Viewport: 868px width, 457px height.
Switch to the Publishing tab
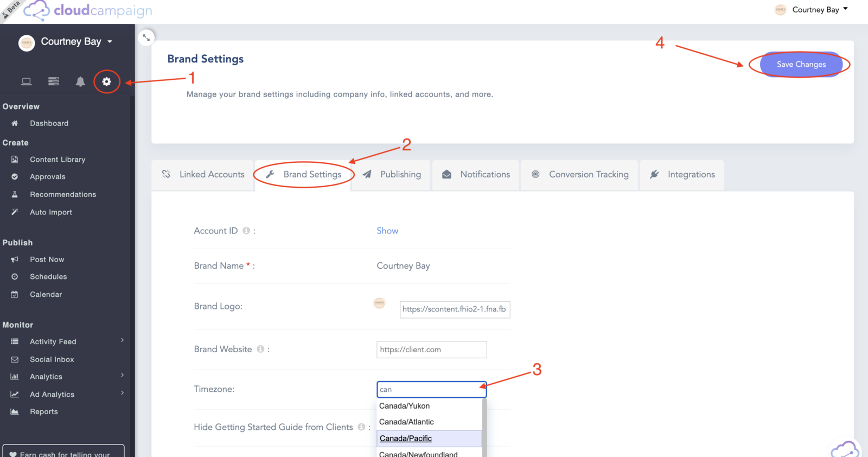pyautogui.click(x=391, y=175)
